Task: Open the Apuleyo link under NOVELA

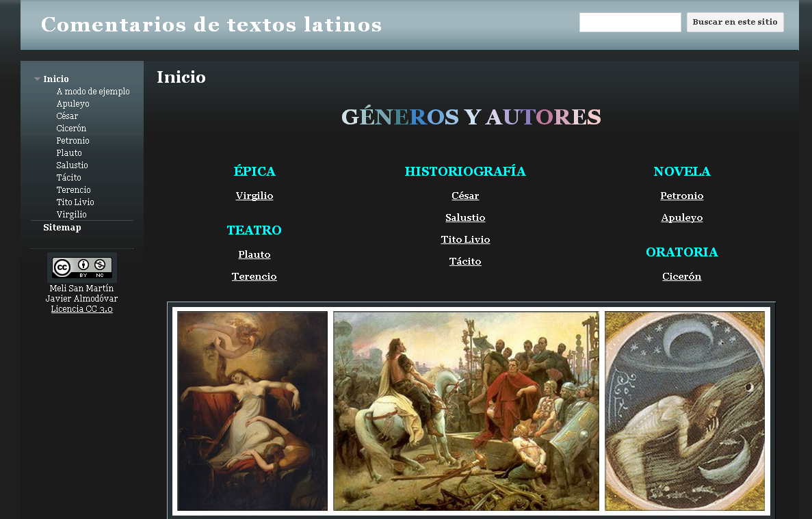Action: (681, 218)
